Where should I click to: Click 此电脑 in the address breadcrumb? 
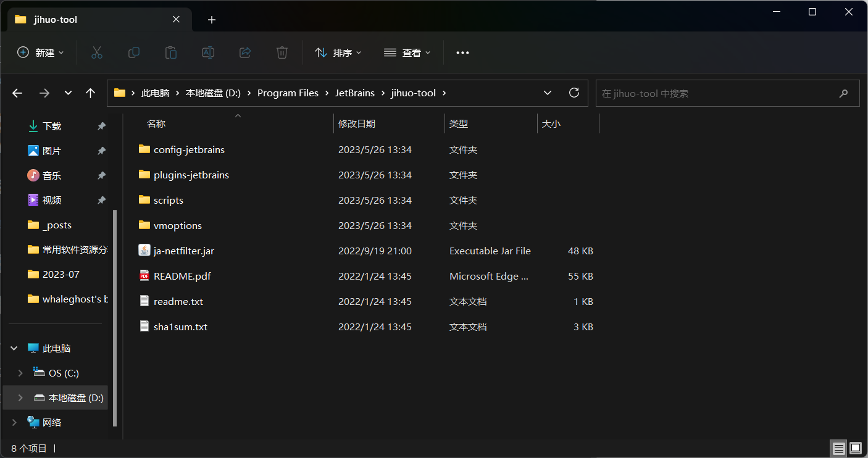point(156,93)
